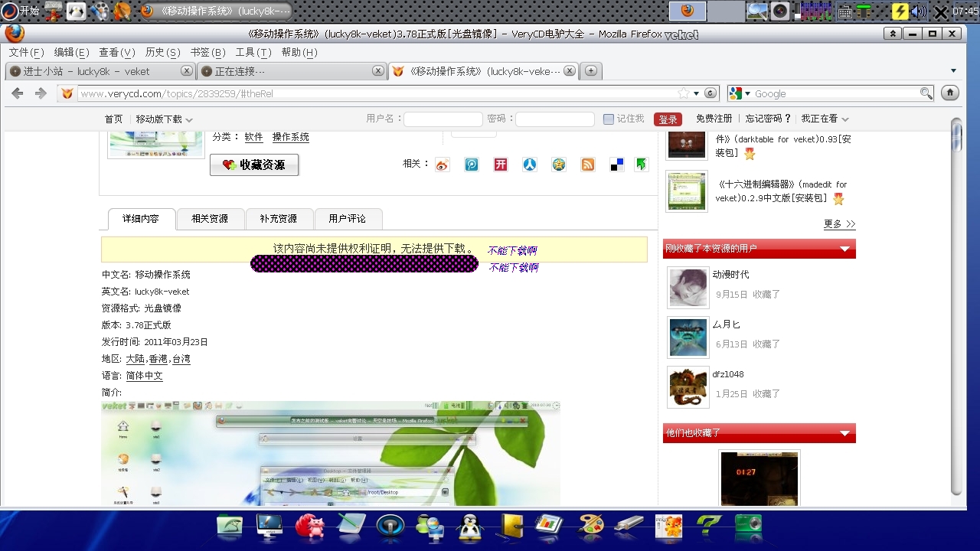
Task: Share to Qzone star icon
Action: (559, 165)
